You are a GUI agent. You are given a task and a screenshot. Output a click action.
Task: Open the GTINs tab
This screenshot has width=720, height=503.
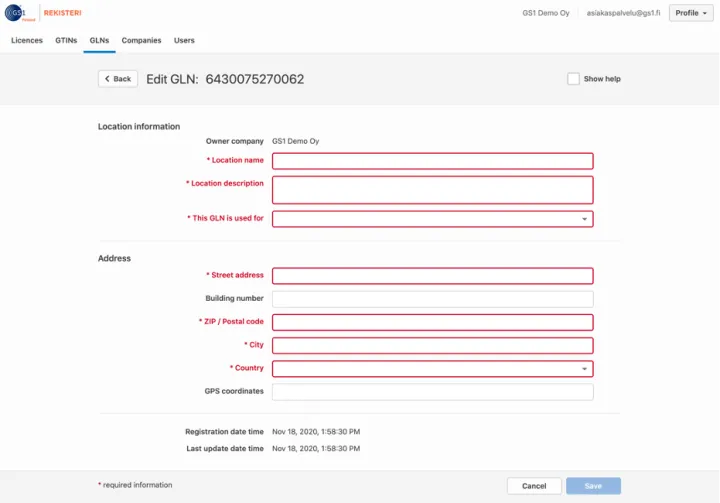(66, 41)
